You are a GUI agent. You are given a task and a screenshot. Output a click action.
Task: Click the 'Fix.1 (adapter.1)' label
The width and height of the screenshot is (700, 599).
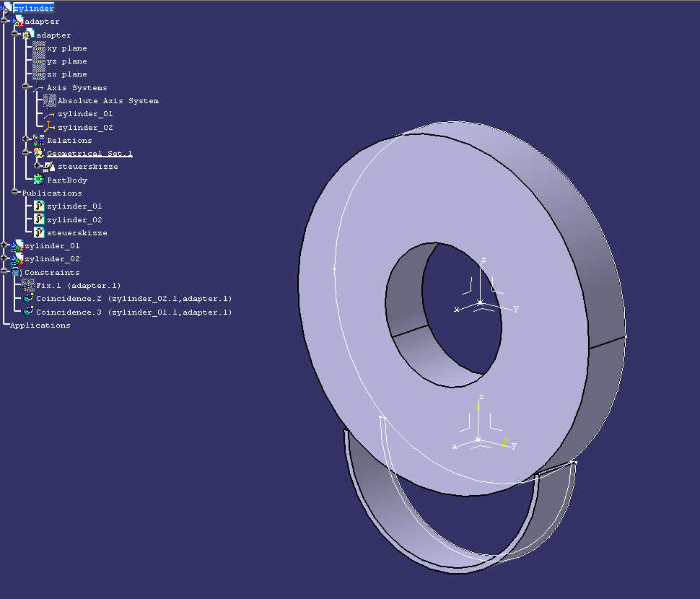(79, 285)
